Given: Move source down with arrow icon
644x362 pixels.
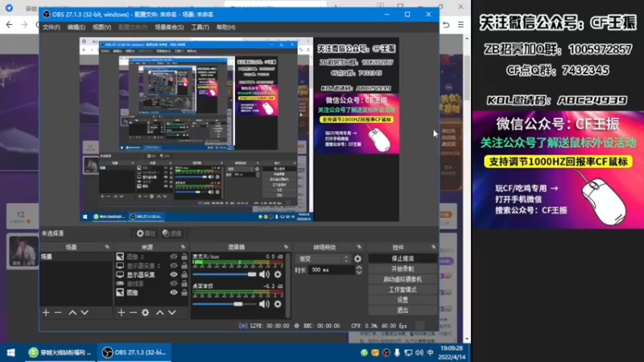Looking at the screenshot, I should [172, 313].
